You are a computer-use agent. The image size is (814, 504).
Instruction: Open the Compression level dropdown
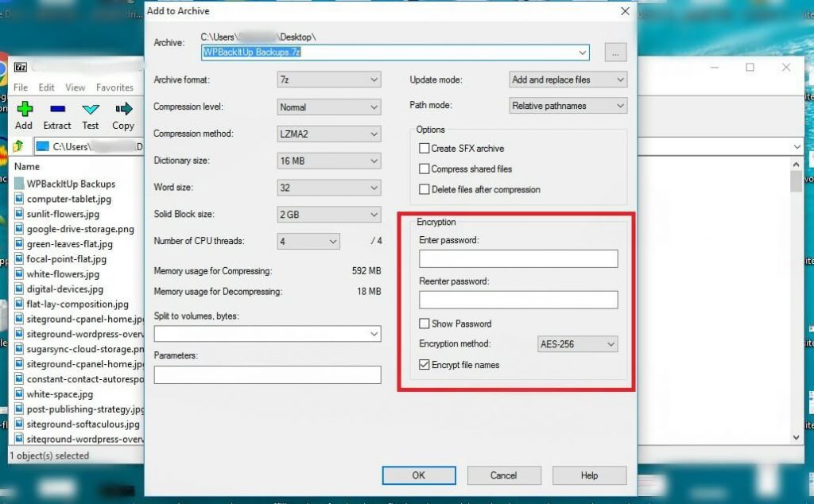[328, 107]
